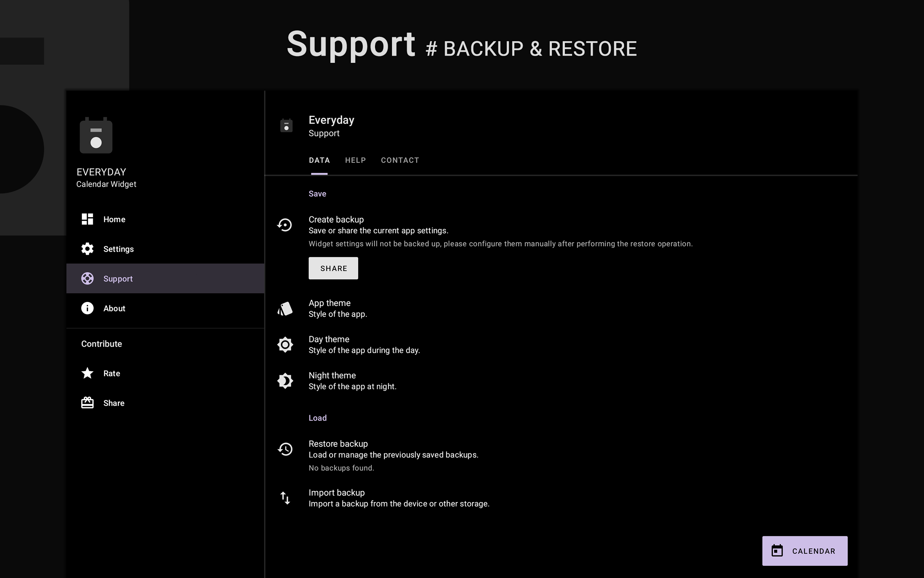Open the Restore backup option
Viewport: 924px width, 578px height.
click(561, 456)
